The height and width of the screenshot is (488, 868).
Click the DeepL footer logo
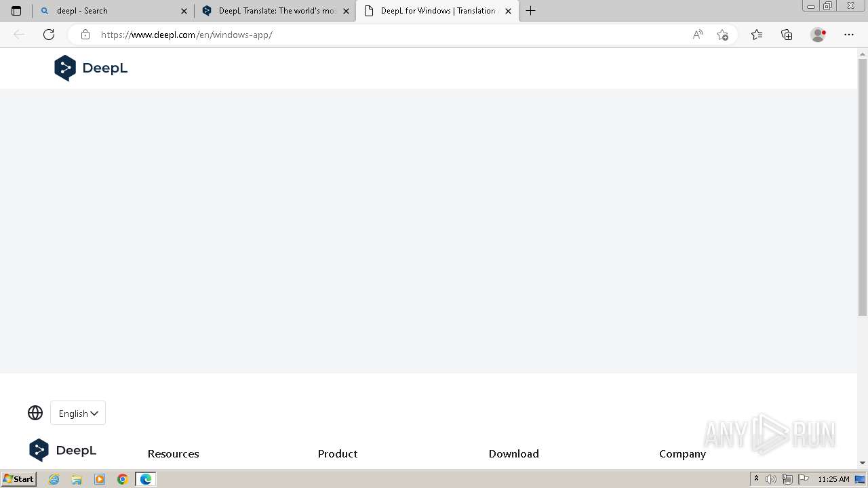pos(63,450)
